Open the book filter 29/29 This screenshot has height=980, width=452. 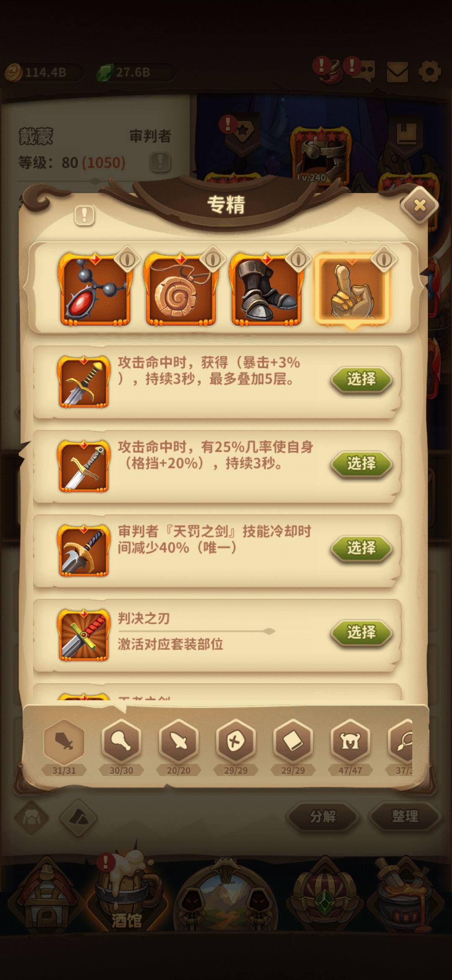(x=293, y=742)
